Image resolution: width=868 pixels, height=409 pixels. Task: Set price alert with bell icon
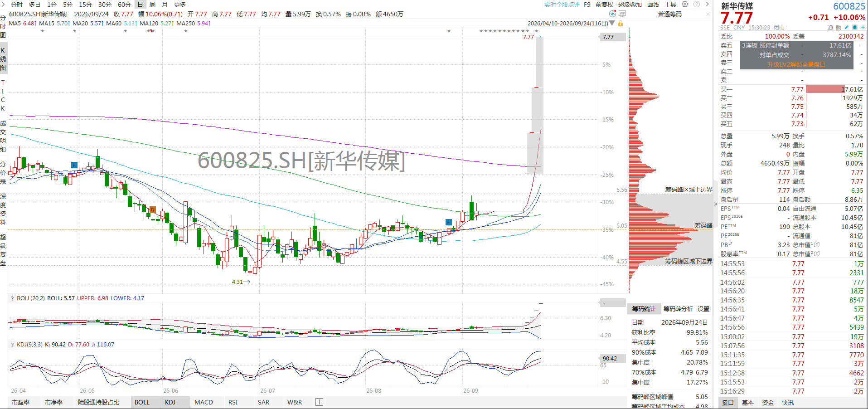855,27
